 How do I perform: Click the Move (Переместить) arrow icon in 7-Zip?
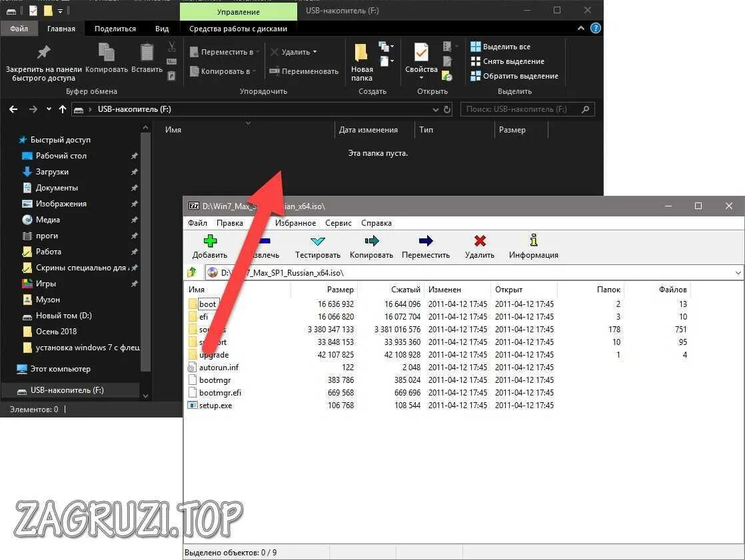[426, 241]
